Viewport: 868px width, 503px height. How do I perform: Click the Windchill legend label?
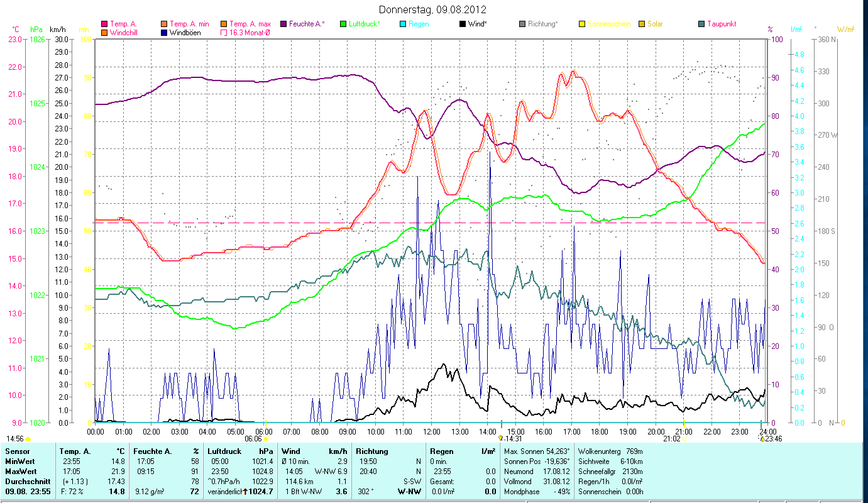point(125,32)
